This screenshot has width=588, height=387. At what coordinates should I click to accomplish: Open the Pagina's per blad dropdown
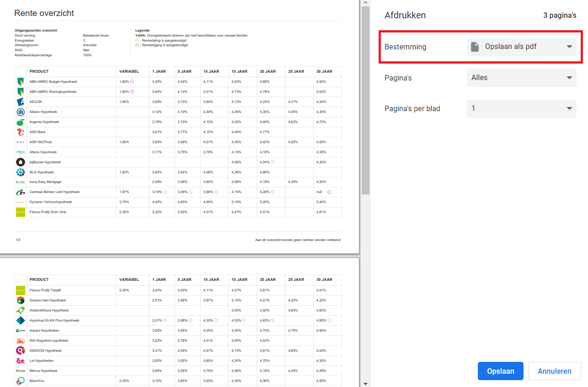[521, 108]
